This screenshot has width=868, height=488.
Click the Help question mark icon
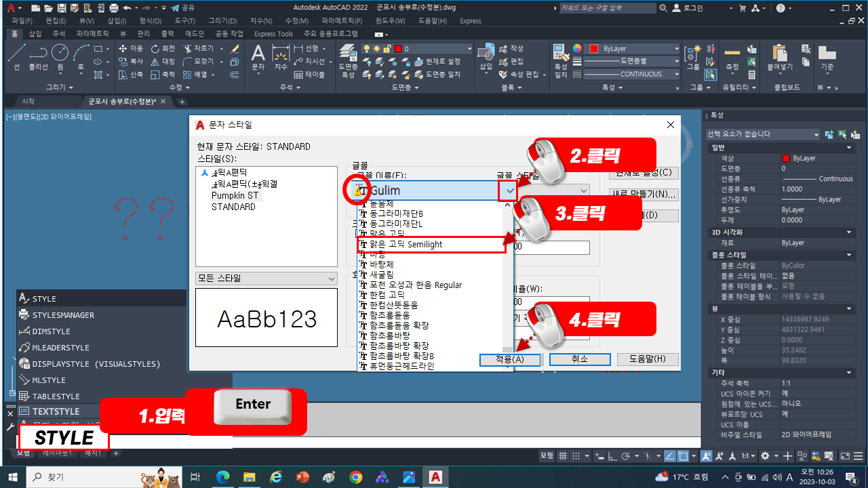point(781,8)
